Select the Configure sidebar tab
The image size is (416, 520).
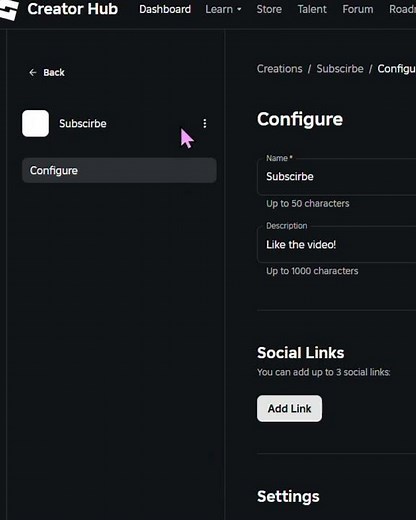click(119, 170)
